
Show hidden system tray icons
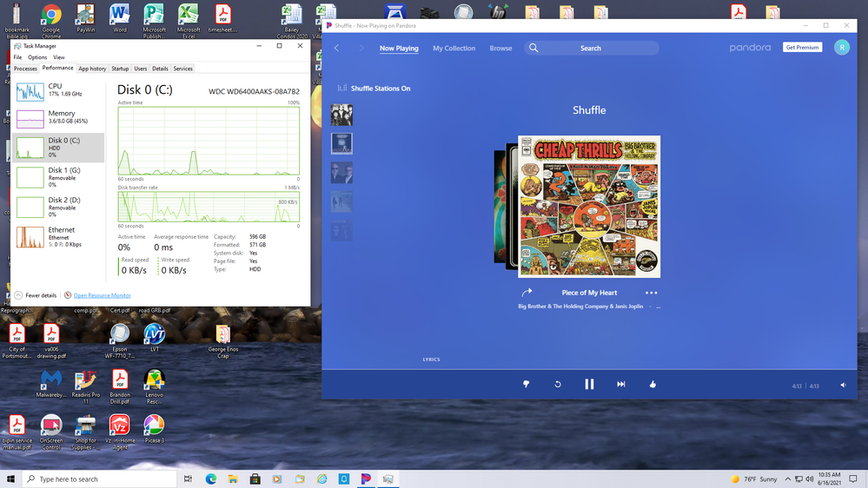[788, 479]
